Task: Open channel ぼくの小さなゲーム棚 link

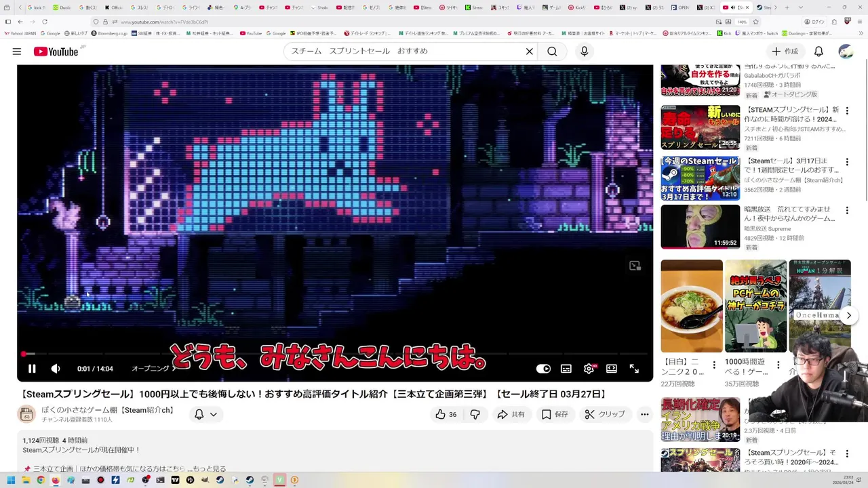Action: click(x=108, y=410)
